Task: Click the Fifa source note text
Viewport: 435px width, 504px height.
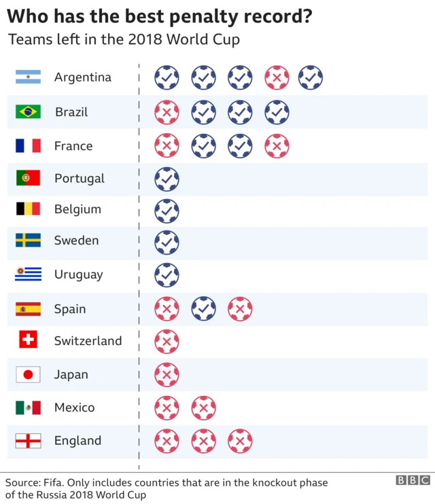Action: click(x=167, y=488)
